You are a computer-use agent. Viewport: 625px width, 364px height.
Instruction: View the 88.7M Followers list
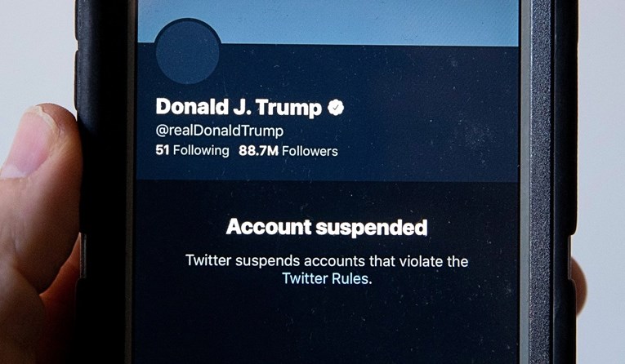coord(288,151)
